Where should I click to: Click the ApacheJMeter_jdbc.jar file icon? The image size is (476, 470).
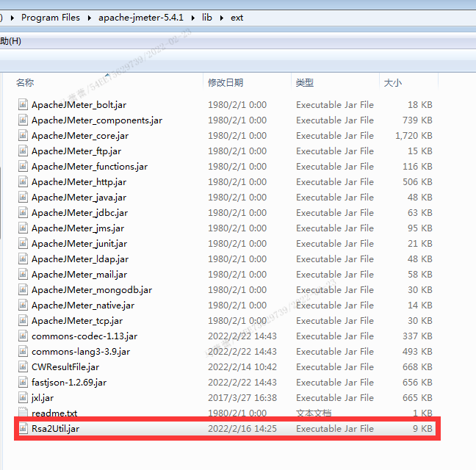pos(23,213)
